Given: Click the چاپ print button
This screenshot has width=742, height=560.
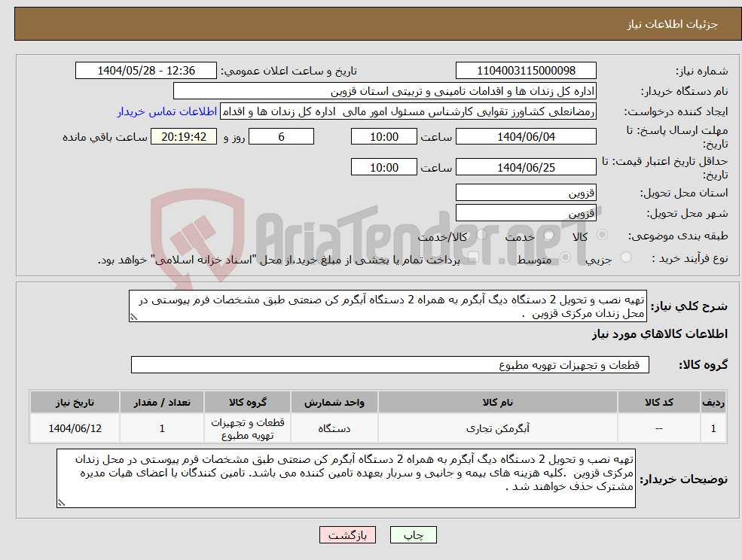Looking at the screenshot, I should (x=413, y=535).
